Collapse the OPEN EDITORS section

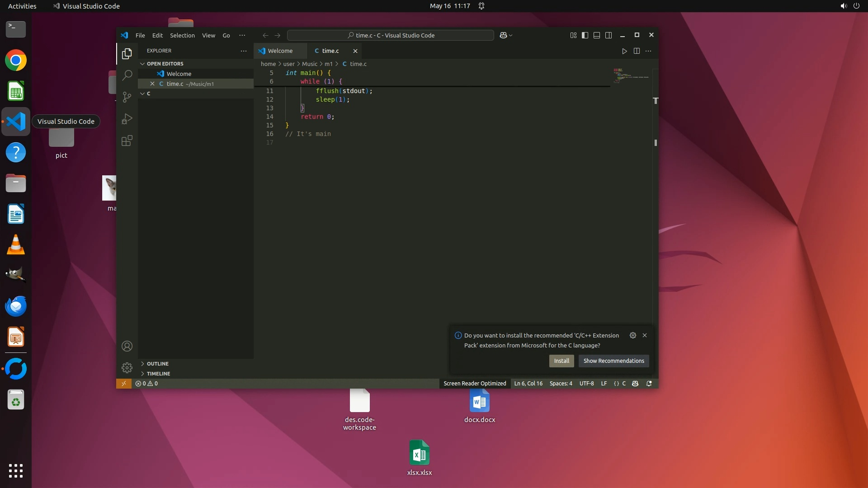(x=165, y=64)
